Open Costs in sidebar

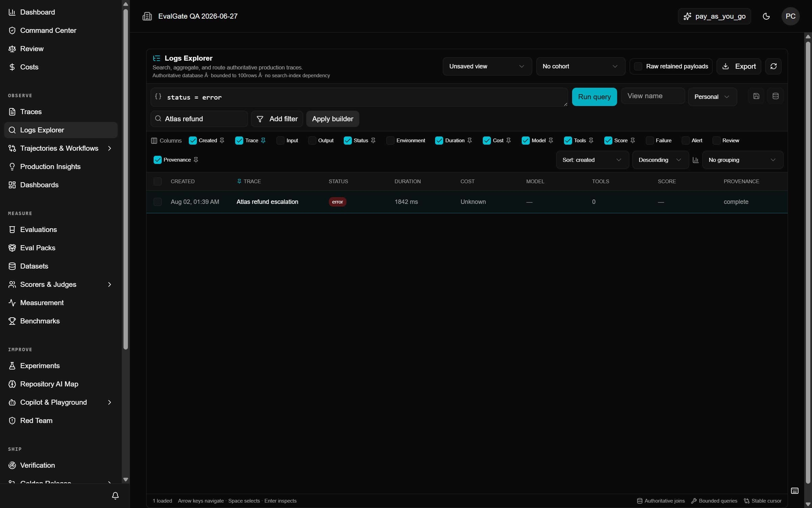[x=61, y=67]
